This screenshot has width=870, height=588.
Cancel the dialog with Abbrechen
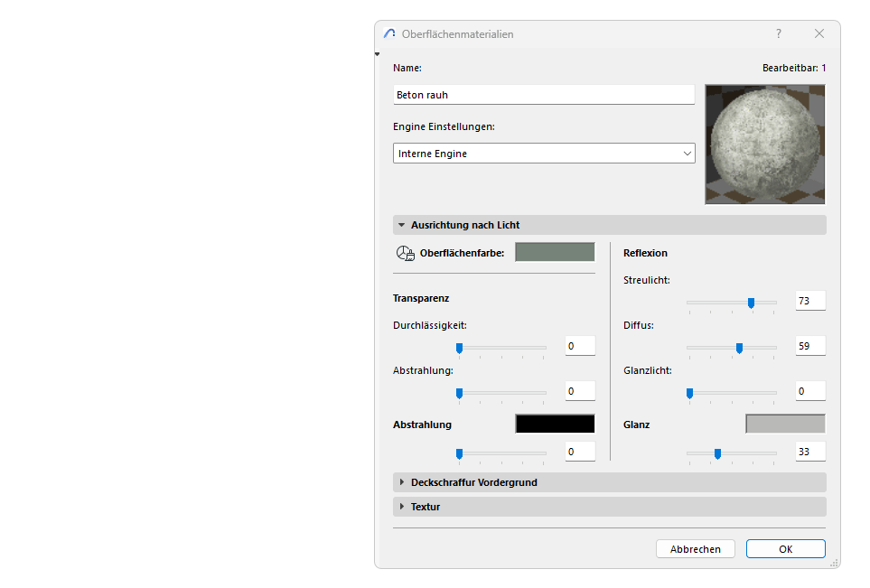pos(695,548)
